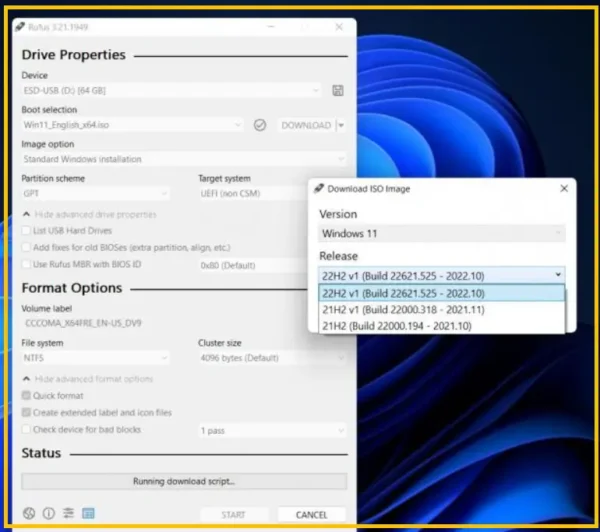Open the Device dropdown showing ESD-USB
Screen dimensions: 600x532
point(171,91)
